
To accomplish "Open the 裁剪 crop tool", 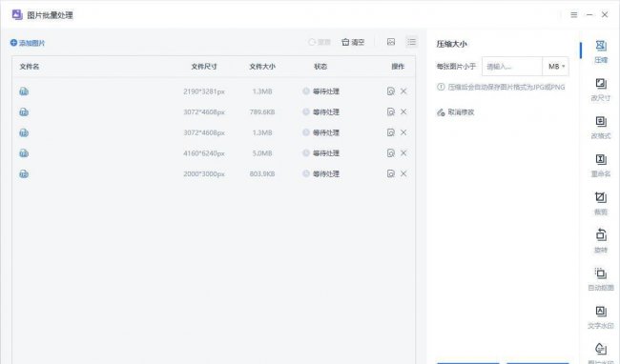I will 601,204.
